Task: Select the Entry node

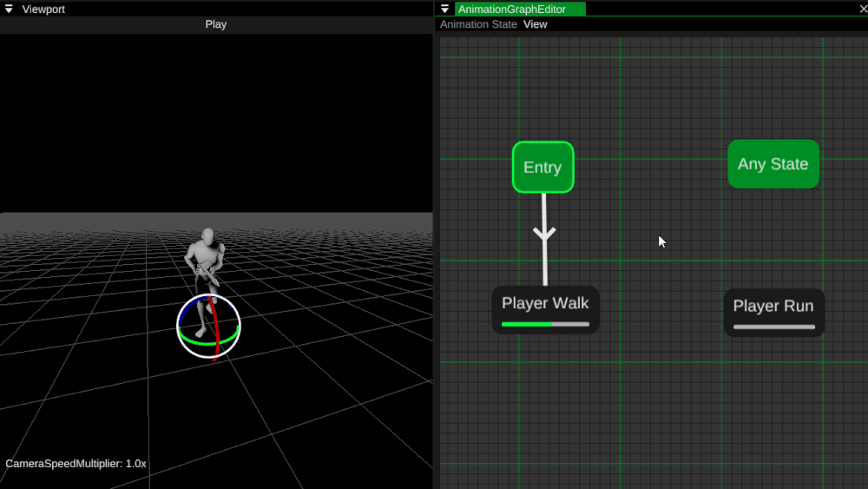Action: (x=542, y=167)
